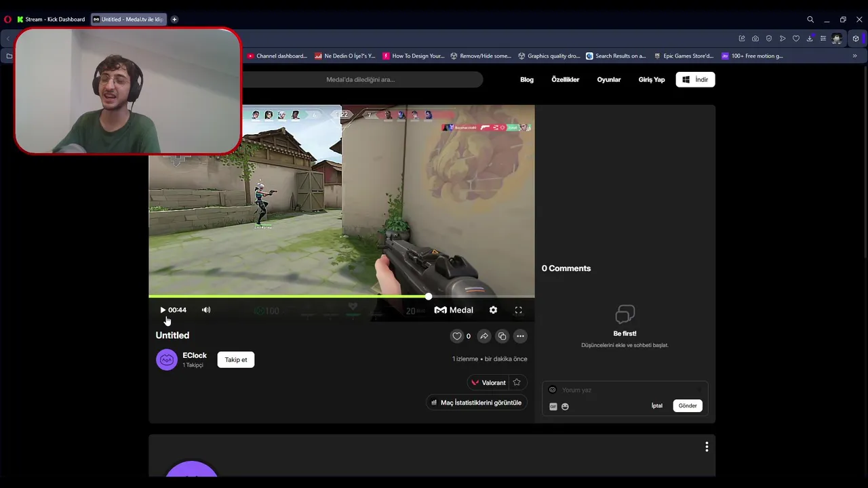The height and width of the screenshot is (488, 868).
Task: Open the Search Results on a bookmark
Action: point(616,56)
